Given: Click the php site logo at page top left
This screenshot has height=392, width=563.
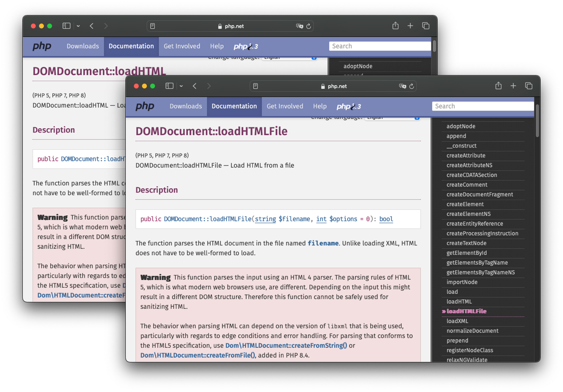Looking at the screenshot, I should tap(145, 106).
